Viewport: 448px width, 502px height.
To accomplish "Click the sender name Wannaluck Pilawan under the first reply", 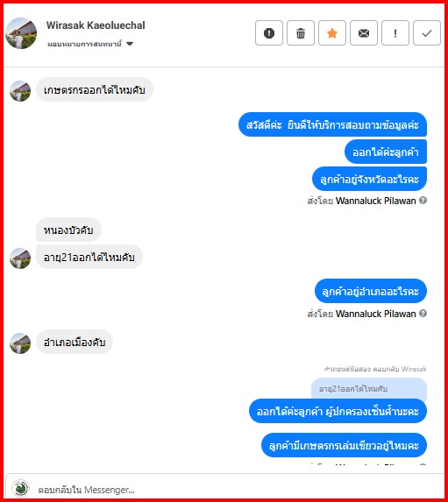I will click(x=375, y=201).
